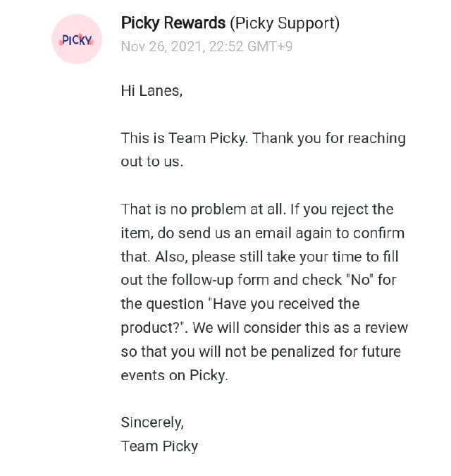Click the "(Picky Support)" sender label
The width and height of the screenshot is (451, 476).
point(285,23)
